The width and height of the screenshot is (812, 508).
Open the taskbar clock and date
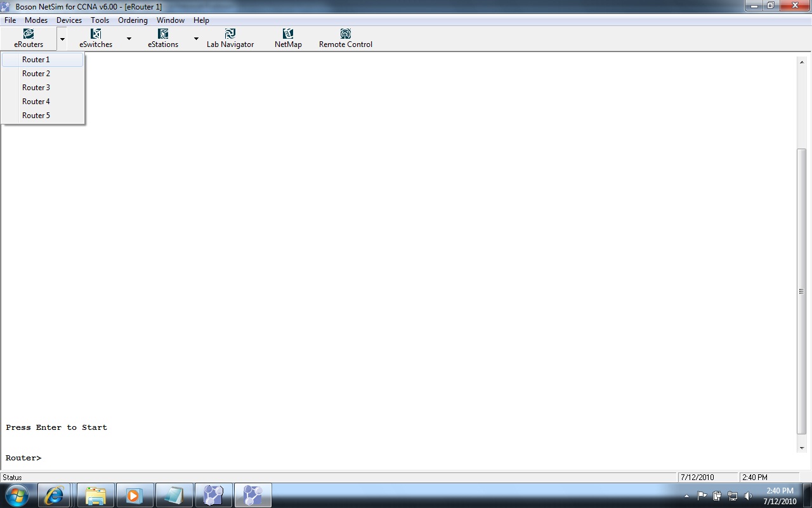pyautogui.click(x=780, y=496)
